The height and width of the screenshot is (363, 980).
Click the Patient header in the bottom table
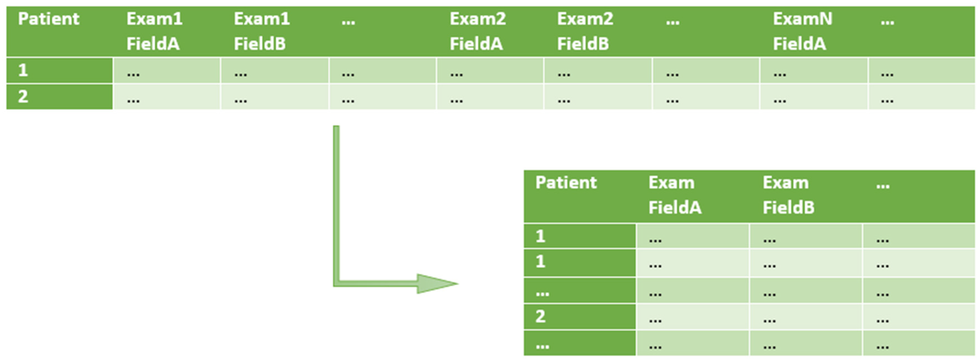pos(566,183)
